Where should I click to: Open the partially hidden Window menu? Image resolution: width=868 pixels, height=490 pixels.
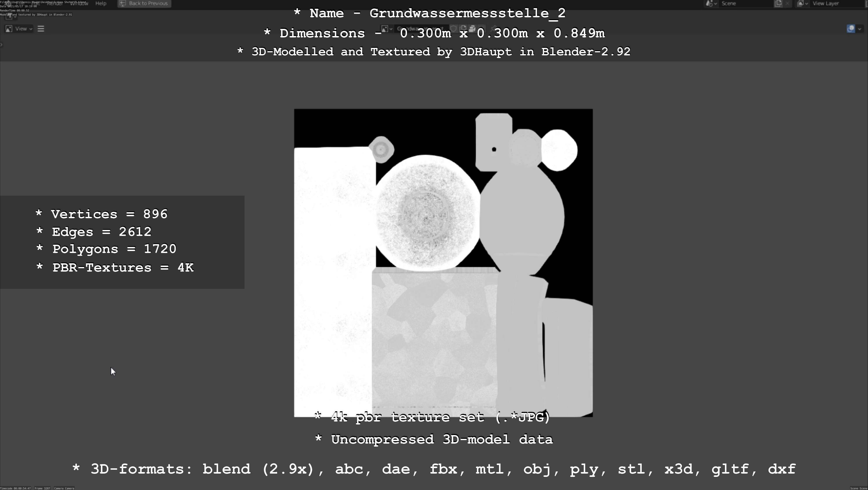[x=79, y=3]
